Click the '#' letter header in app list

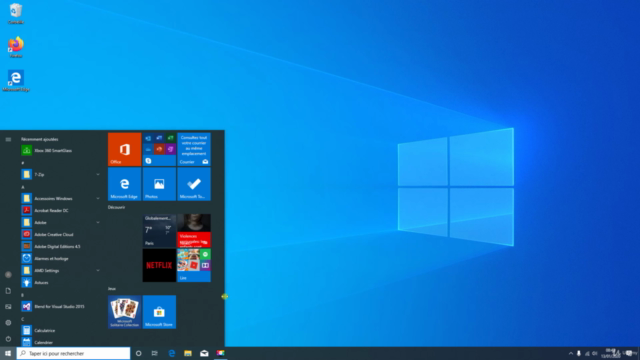pos(23,163)
